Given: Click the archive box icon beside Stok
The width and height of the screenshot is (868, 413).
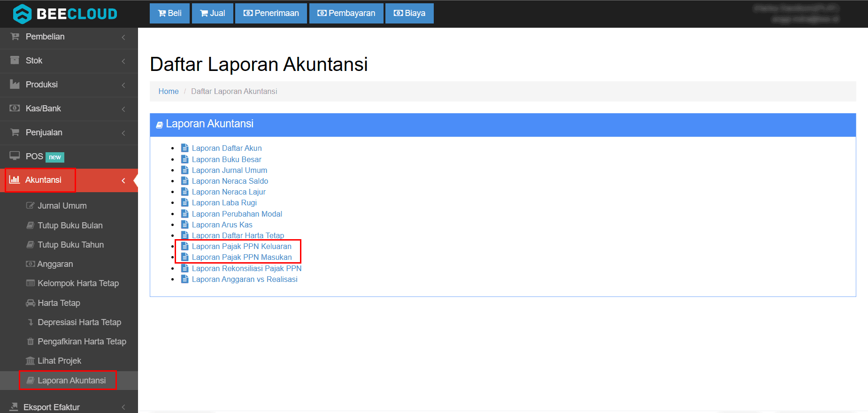Looking at the screenshot, I should [x=15, y=60].
